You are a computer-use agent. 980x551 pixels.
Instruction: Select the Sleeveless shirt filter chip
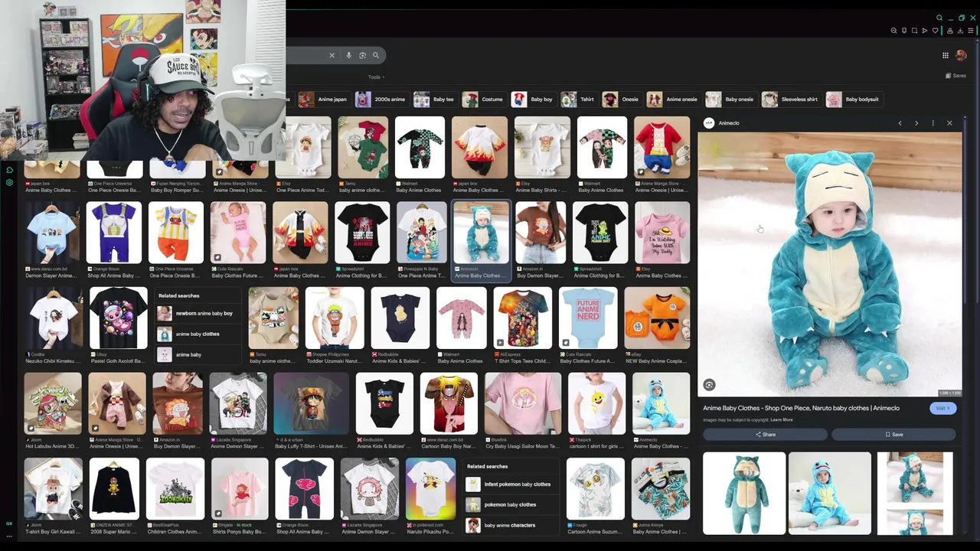coord(791,99)
